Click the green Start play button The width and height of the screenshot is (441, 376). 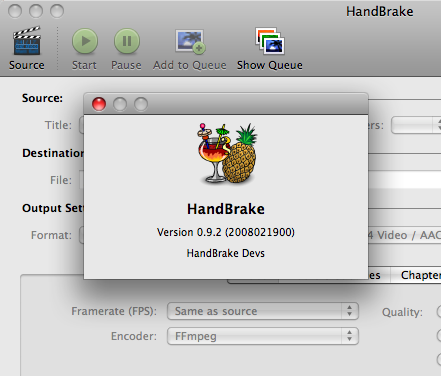[85, 41]
